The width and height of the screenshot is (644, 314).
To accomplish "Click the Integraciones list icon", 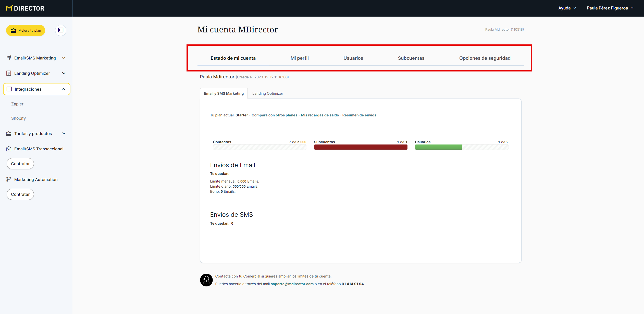I will click(9, 89).
